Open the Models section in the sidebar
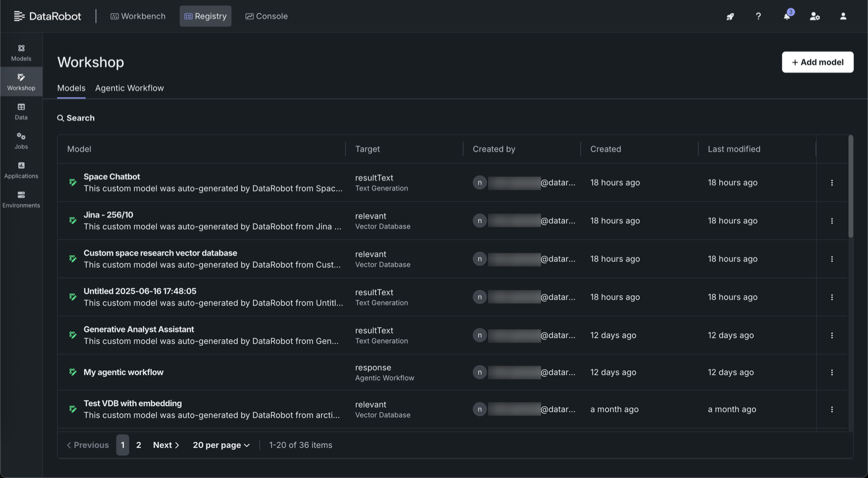 (x=21, y=52)
